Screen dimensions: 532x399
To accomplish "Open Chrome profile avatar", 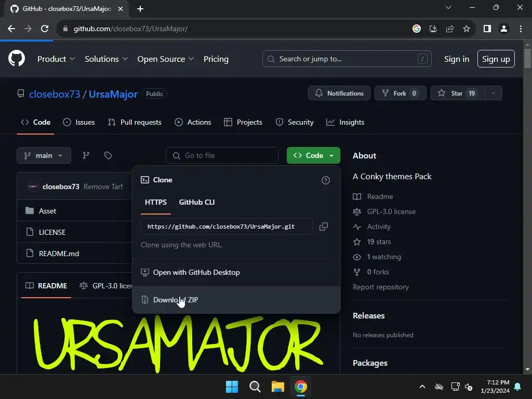I will point(504,29).
